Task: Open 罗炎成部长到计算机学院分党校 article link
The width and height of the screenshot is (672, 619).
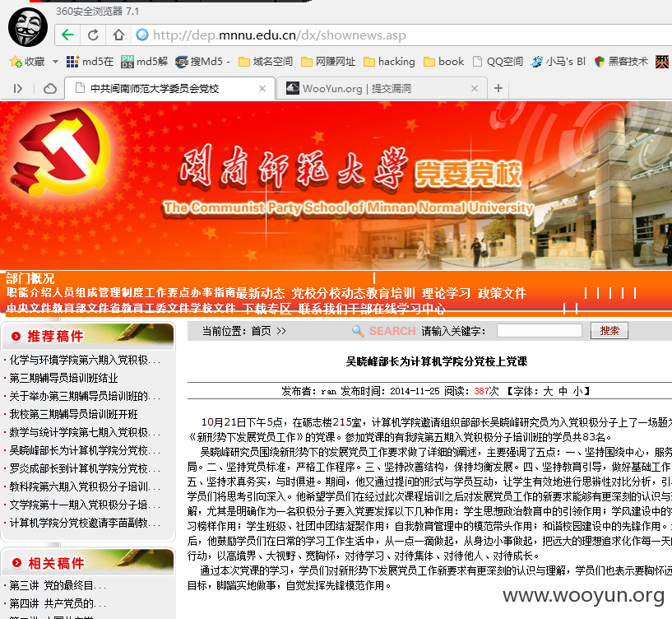Action: click(85, 468)
